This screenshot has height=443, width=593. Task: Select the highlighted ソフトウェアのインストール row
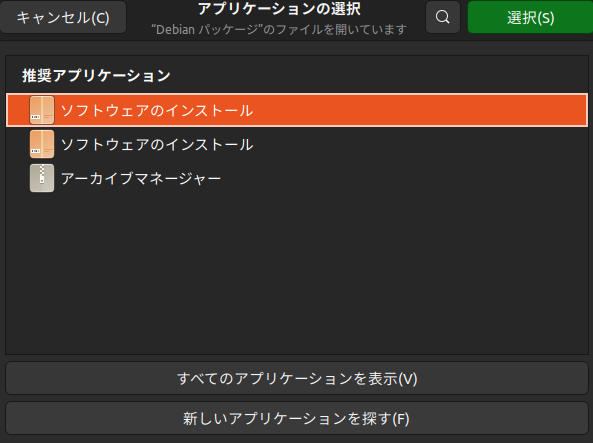pyautogui.click(x=297, y=110)
